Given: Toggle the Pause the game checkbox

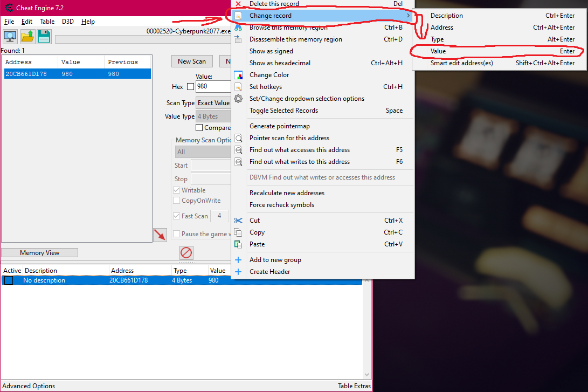Looking at the screenshot, I should (x=177, y=233).
